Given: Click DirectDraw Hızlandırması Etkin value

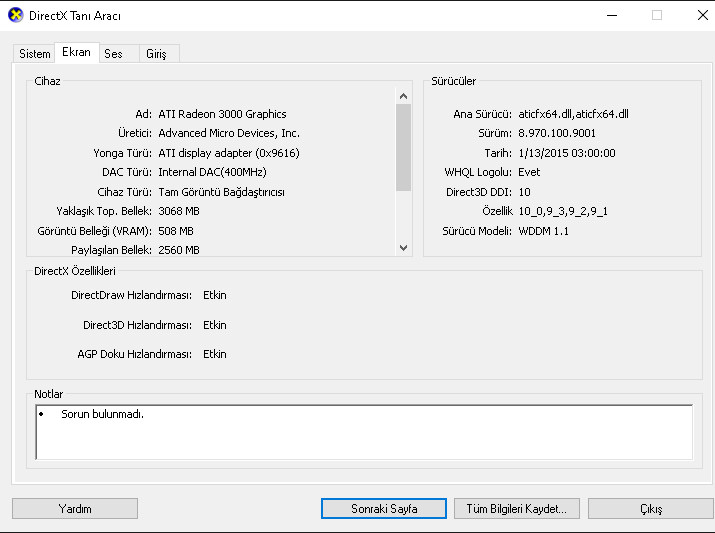Looking at the screenshot, I should click(215, 295).
